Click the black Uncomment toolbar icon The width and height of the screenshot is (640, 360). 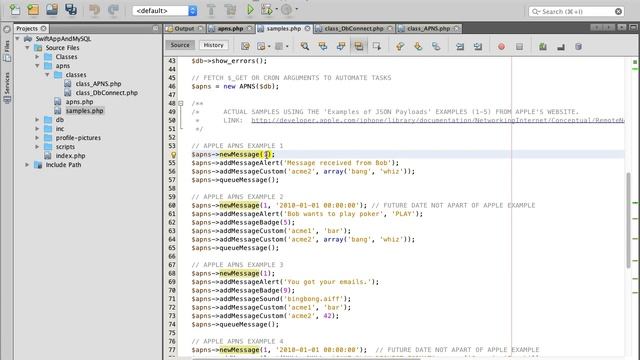click(561, 47)
